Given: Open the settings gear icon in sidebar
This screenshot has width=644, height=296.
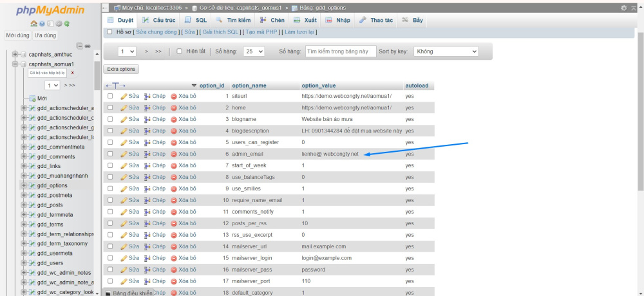Looking at the screenshot, I should (x=59, y=23).
